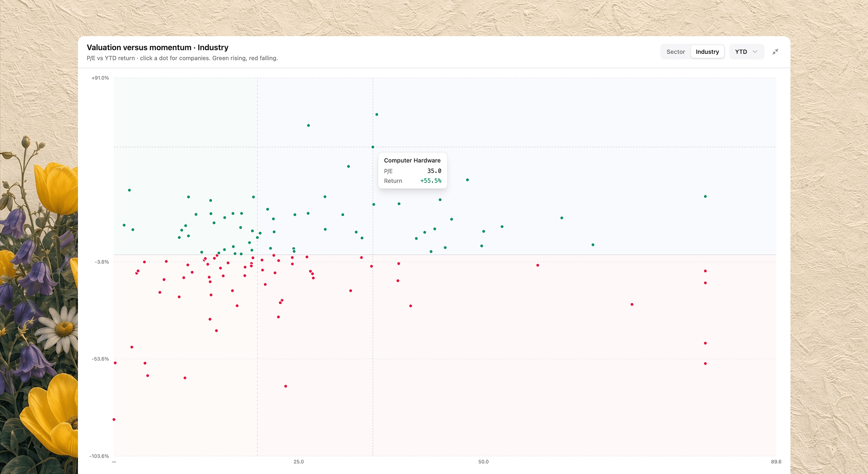Click the chevron next to YTD
This screenshot has height=474, width=868.
(755, 52)
